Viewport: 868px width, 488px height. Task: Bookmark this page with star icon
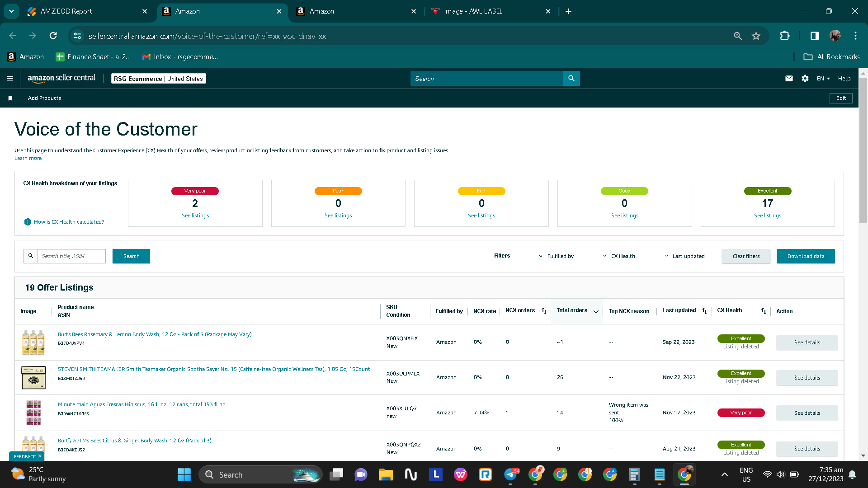[756, 36]
